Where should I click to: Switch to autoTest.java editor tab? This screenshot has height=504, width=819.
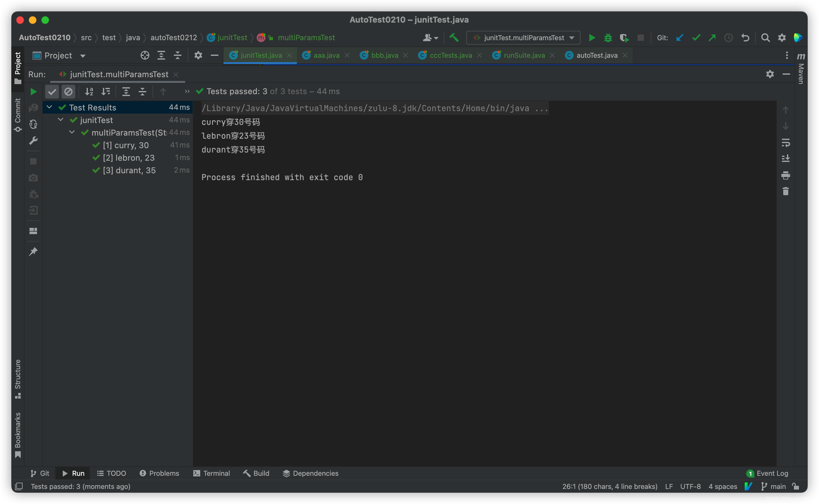(597, 55)
